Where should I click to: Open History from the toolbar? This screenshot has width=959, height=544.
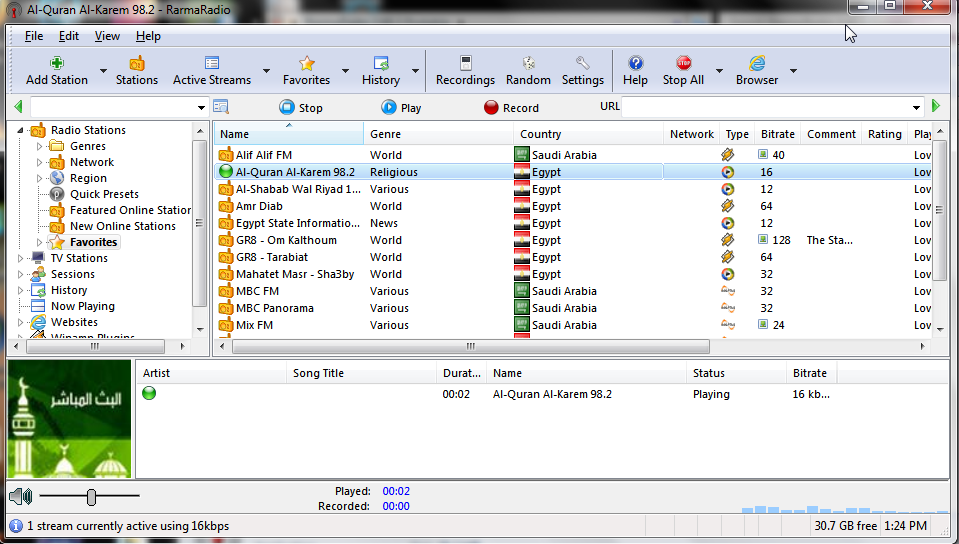click(380, 70)
